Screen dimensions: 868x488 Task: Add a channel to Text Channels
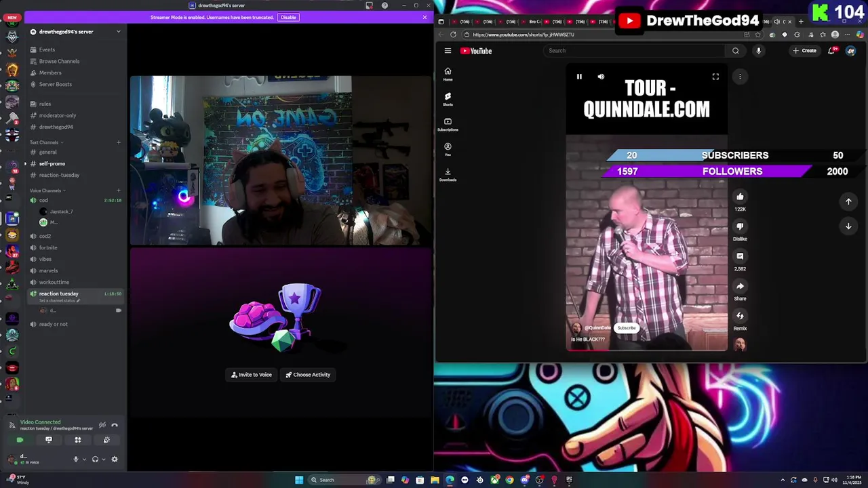click(119, 142)
